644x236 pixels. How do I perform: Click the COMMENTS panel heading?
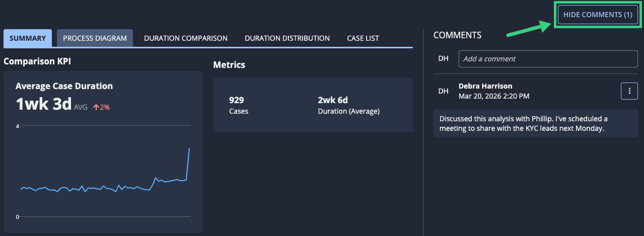tap(457, 35)
